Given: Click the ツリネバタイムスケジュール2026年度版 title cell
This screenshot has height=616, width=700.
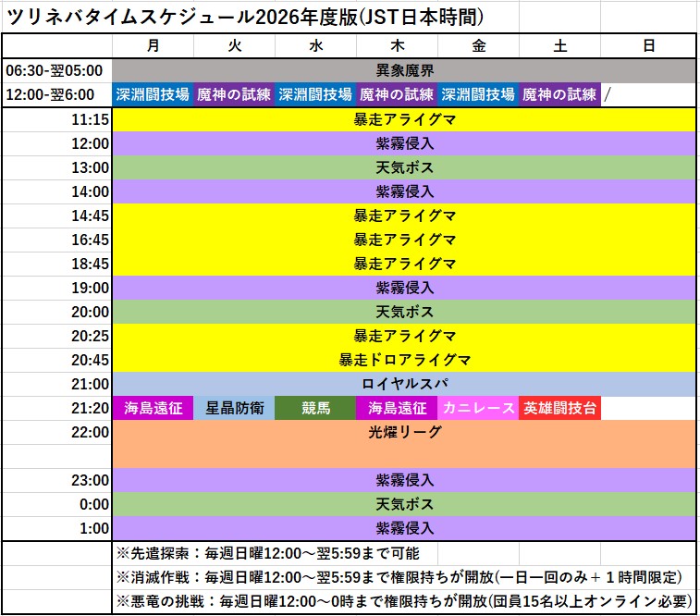Looking at the screenshot, I should pyautogui.click(x=245, y=17).
